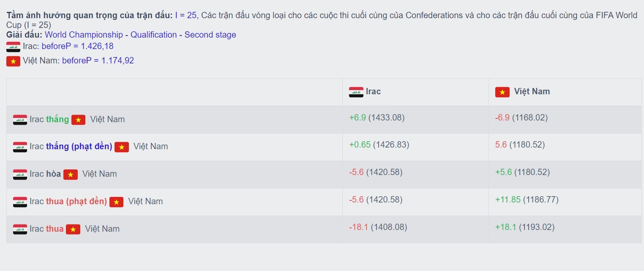Click the Vietnam flag in the 'Irac thua (phạt đền)' row
The height and width of the screenshot is (271, 644).
click(116, 202)
